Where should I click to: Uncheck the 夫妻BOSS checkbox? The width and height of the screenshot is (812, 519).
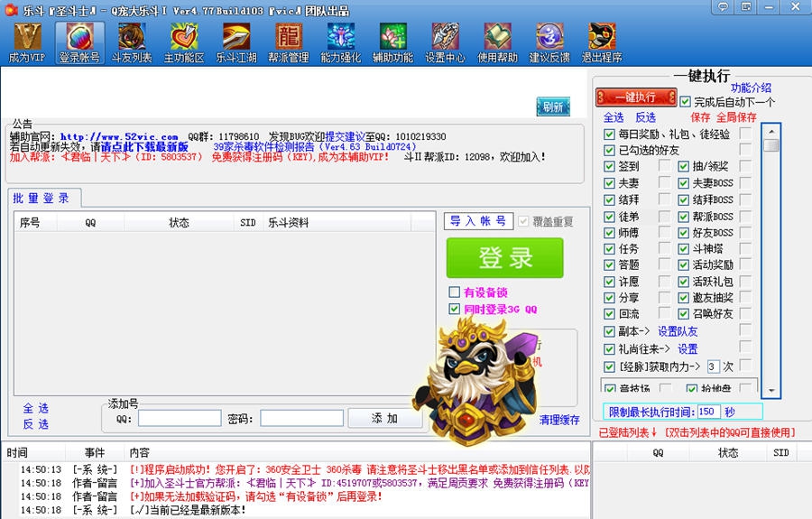(x=684, y=183)
